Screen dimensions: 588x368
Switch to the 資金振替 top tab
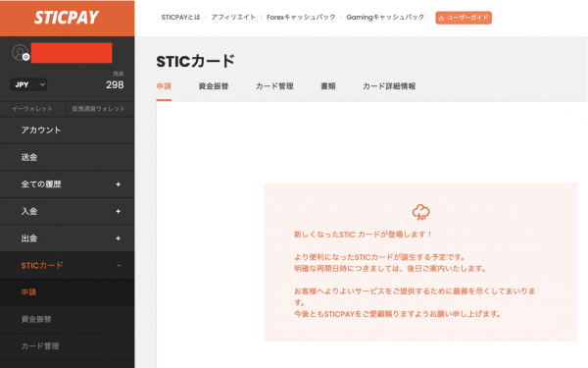[214, 86]
